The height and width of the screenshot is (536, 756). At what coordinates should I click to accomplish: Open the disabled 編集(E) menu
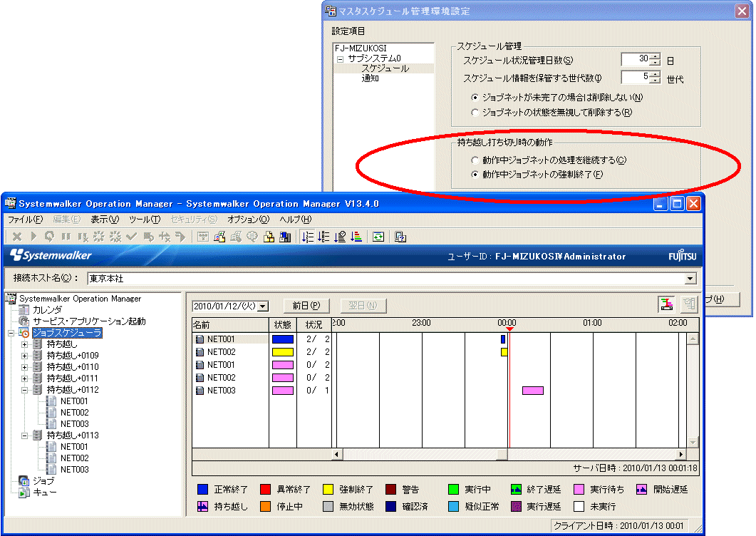tap(66, 220)
